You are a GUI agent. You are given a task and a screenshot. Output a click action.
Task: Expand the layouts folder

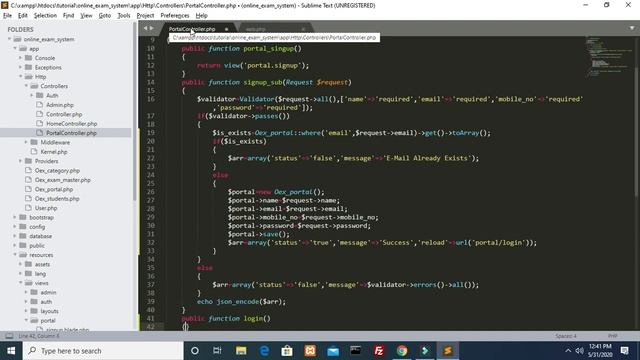tap(26, 311)
